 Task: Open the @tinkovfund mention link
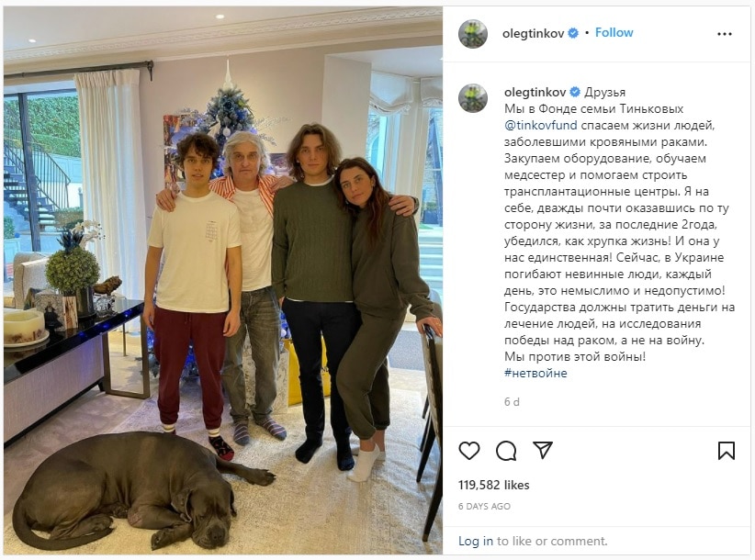540,125
